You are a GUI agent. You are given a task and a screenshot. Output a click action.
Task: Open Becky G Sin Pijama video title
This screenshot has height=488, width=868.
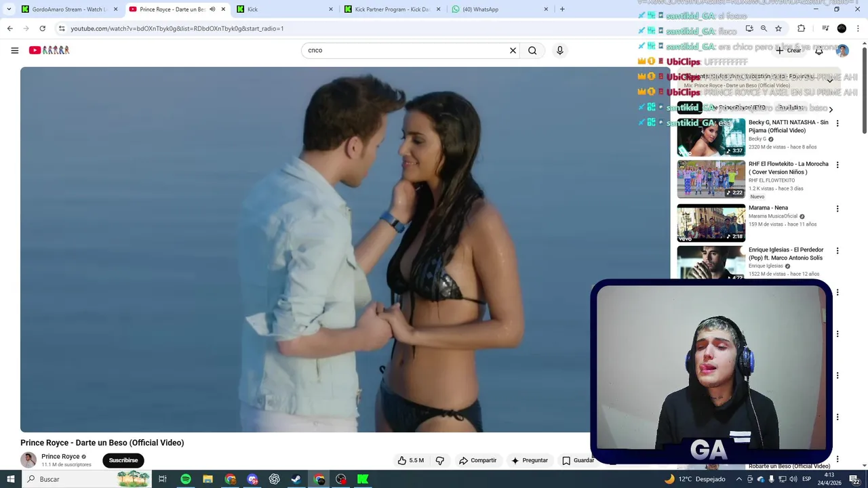pos(788,126)
